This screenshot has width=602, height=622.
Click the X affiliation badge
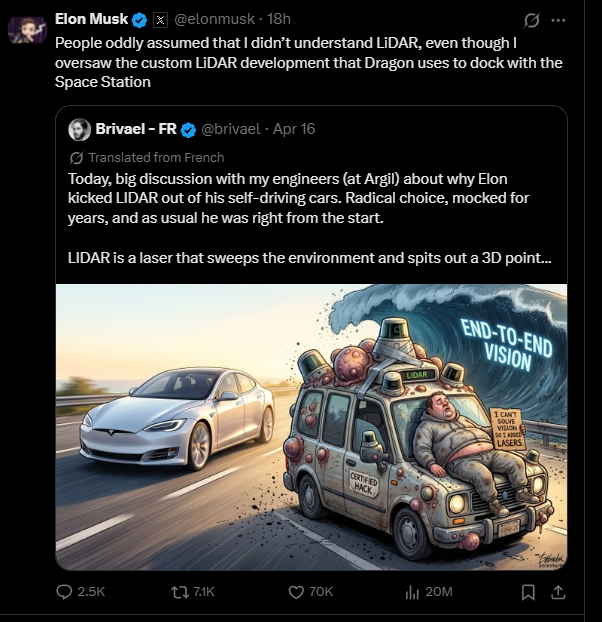[x=162, y=19]
